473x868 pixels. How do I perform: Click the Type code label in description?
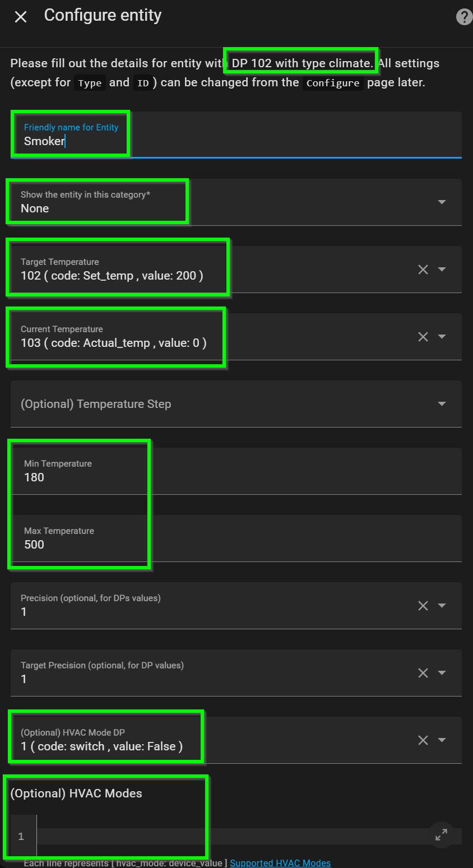(x=90, y=83)
